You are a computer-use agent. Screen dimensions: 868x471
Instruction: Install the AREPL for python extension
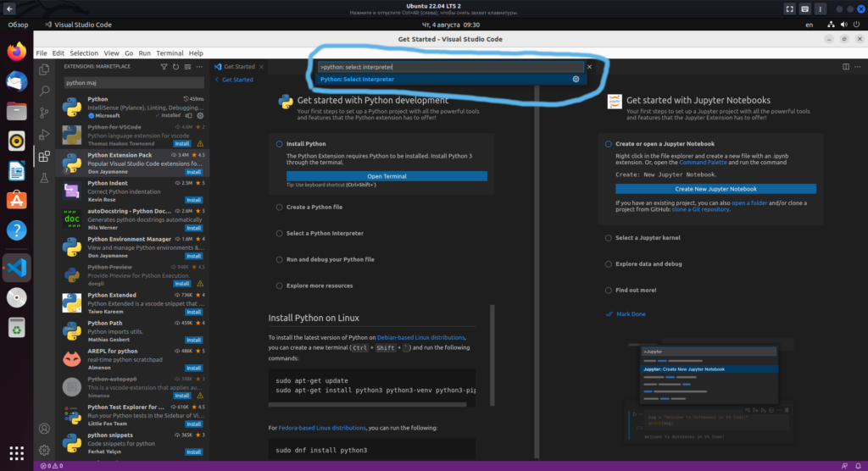click(194, 368)
